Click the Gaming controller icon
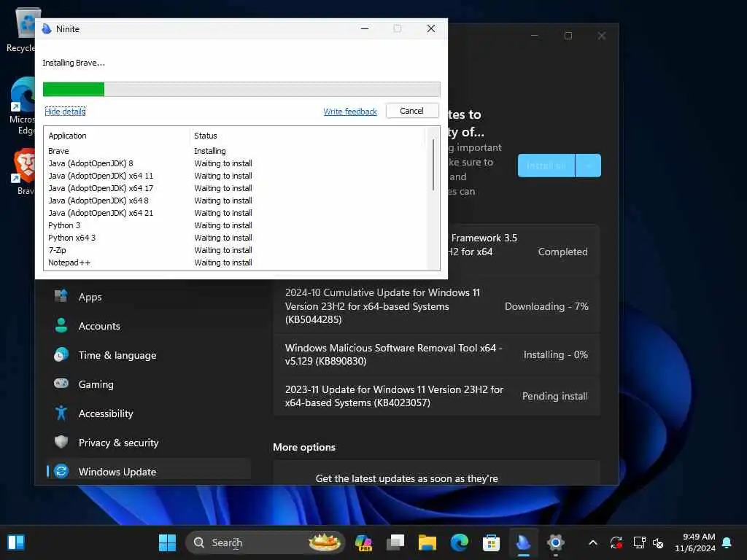The image size is (747, 560). (x=61, y=384)
